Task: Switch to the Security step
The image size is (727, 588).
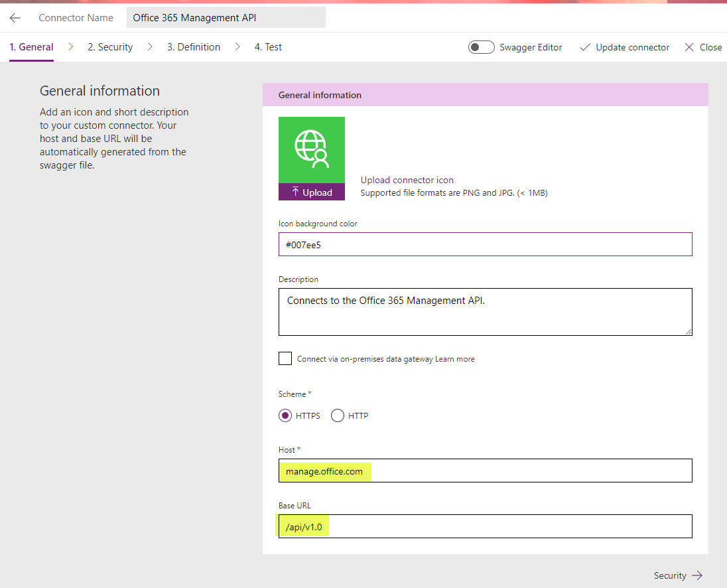Action: click(110, 46)
